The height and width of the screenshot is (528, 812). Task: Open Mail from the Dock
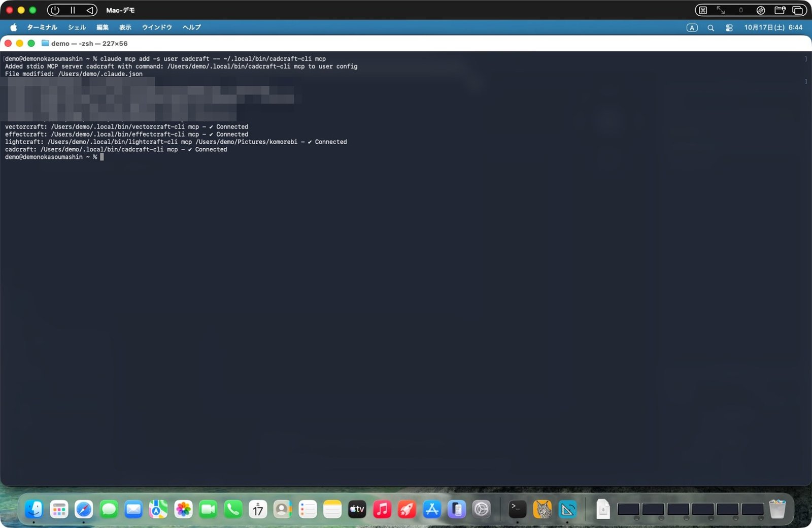tap(133, 509)
